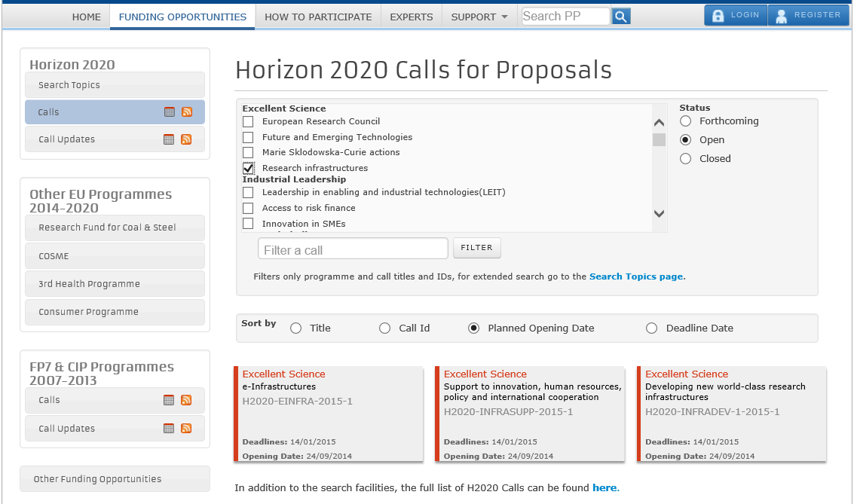Click the search magnifier icon button

(621, 17)
